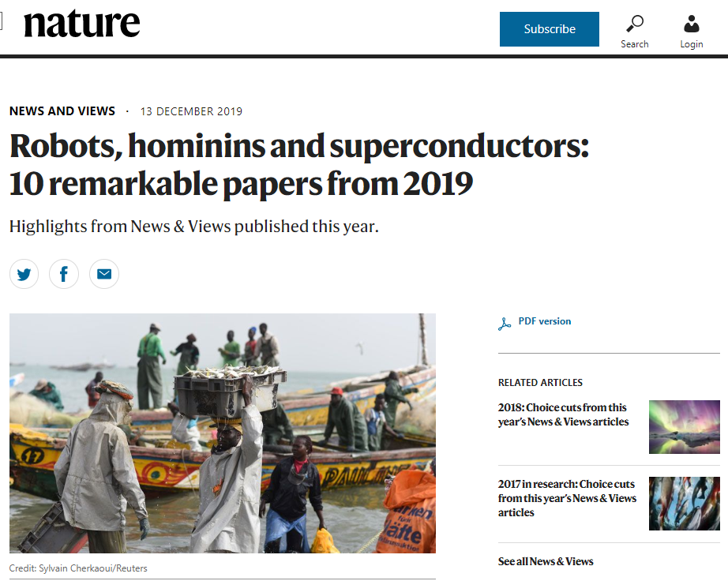Click the aurora thumbnail image

point(685,427)
